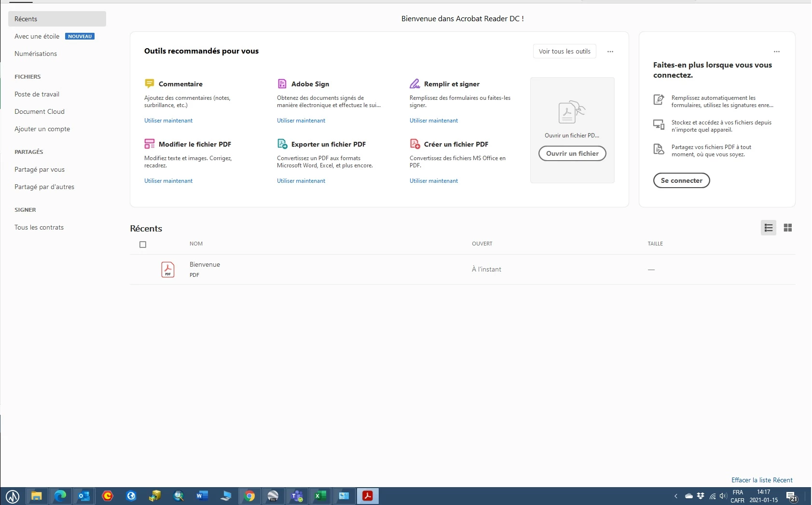Click the yellow Commentaire tool icon
This screenshot has width=812, height=505.
click(150, 83)
